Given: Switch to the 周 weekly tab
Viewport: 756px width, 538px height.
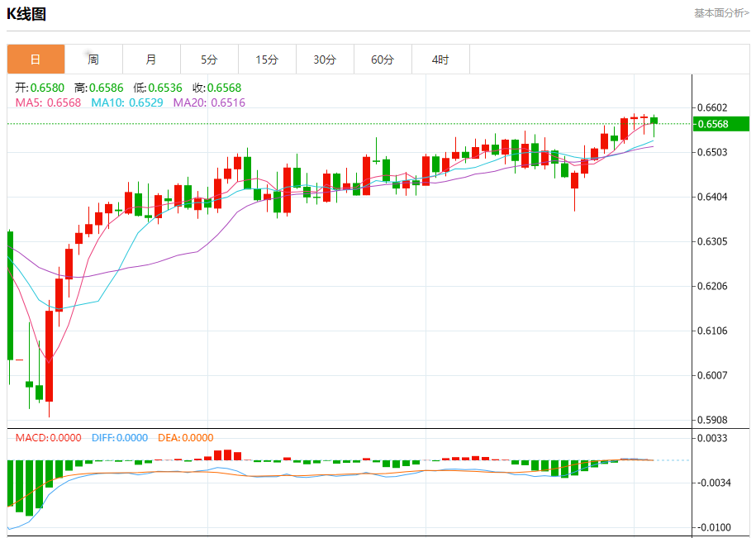Looking at the screenshot, I should tap(93, 60).
